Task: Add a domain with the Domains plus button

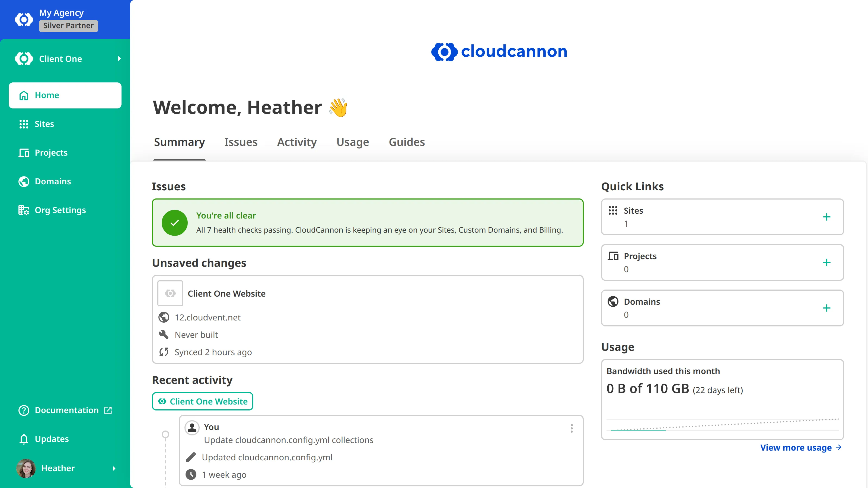Action: [x=826, y=308]
